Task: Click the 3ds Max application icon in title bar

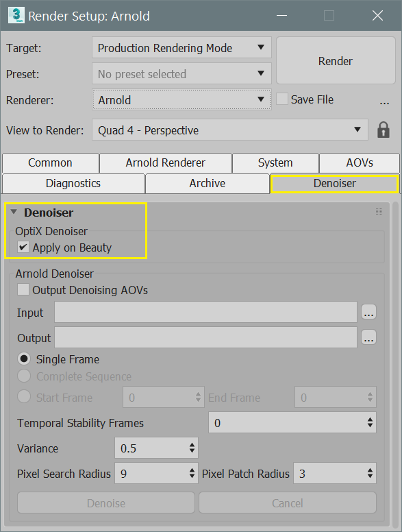Action: [x=16, y=16]
